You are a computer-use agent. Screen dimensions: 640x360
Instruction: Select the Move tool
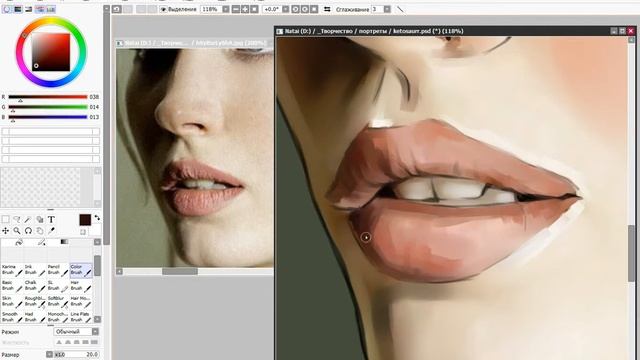[x=6, y=231]
